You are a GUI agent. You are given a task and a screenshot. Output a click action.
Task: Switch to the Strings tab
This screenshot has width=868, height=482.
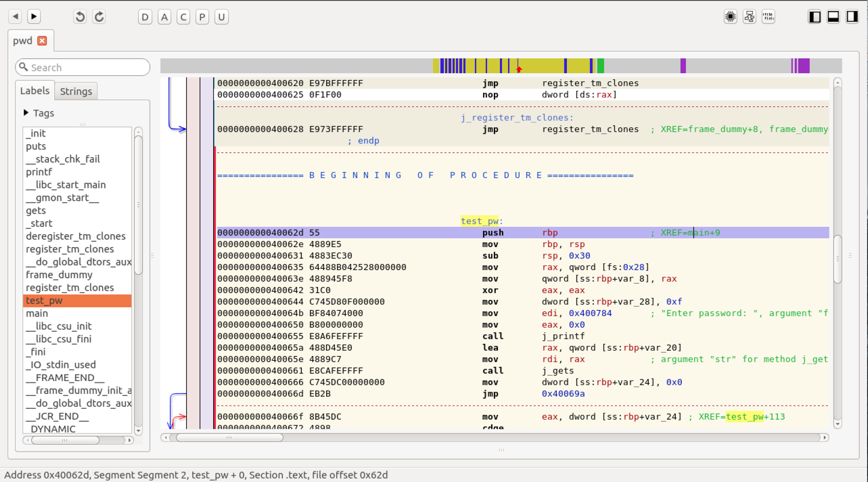click(76, 91)
